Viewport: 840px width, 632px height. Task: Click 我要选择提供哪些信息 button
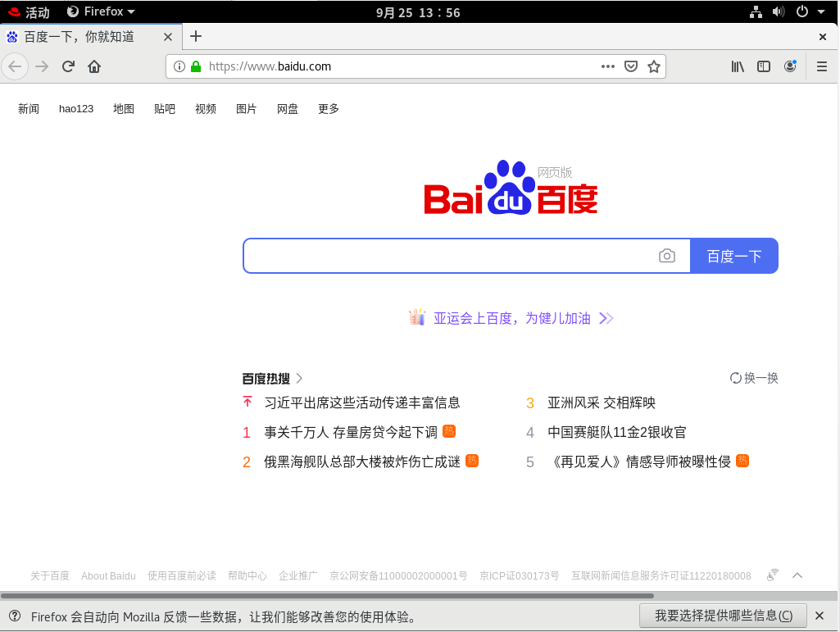723,616
